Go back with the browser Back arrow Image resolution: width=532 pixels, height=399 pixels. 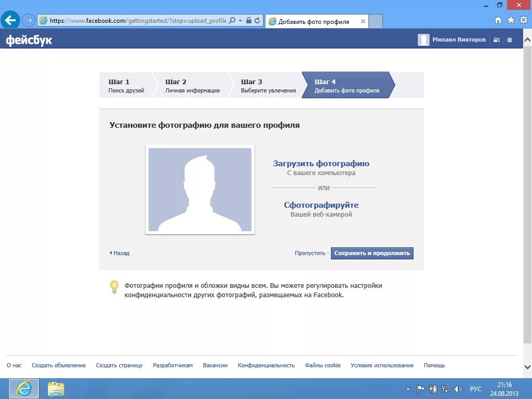pyautogui.click(x=10, y=20)
